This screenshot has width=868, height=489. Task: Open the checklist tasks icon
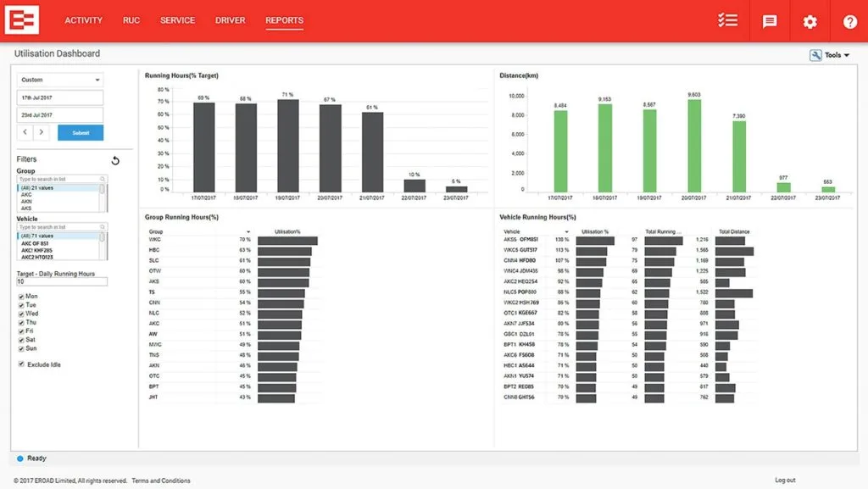pyautogui.click(x=727, y=20)
